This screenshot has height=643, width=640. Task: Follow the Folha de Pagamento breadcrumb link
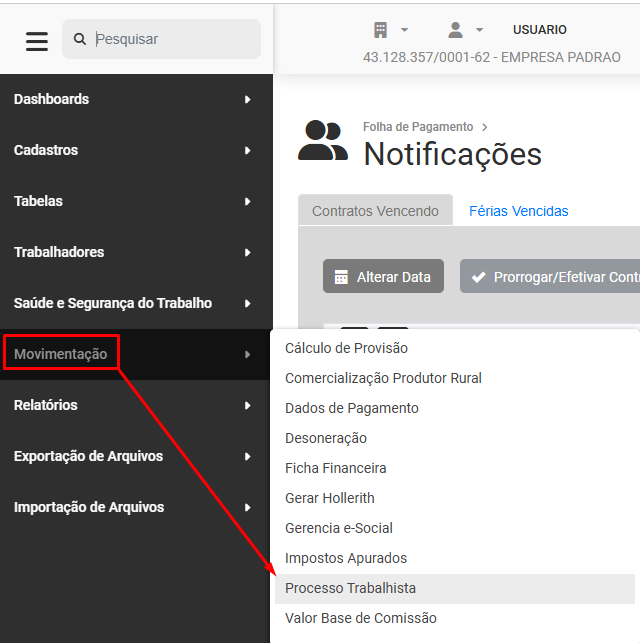pos(418,127)
